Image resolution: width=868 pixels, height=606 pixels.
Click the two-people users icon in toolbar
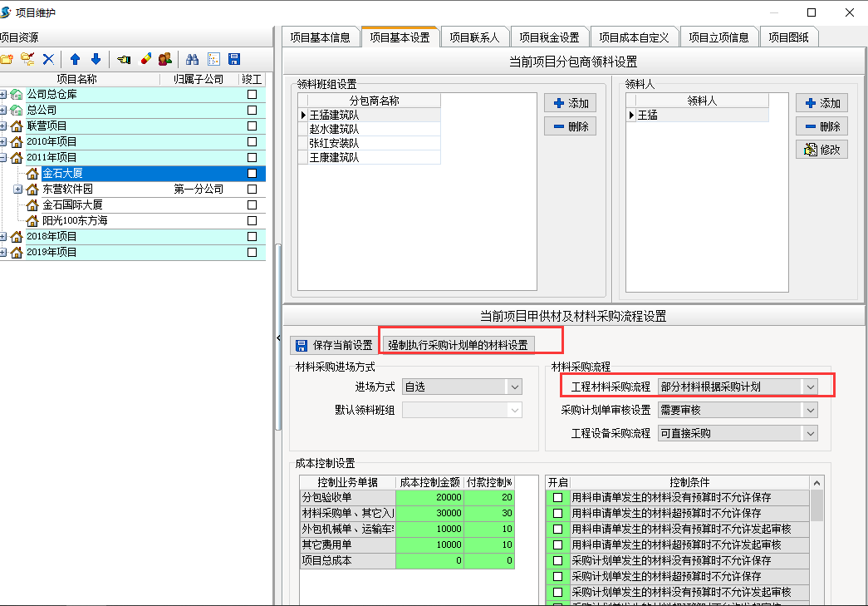[165, 59]
